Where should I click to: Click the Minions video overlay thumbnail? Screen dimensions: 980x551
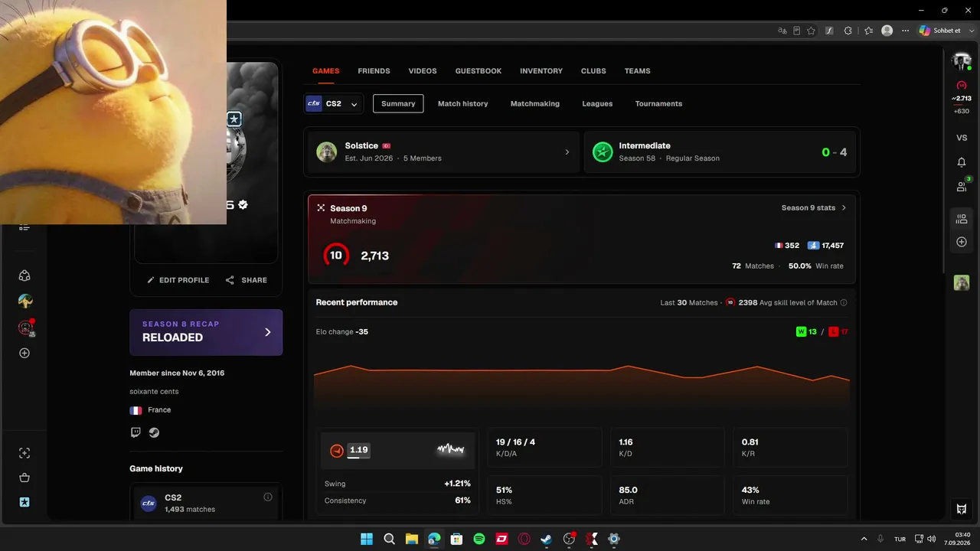tap(113, 112)
